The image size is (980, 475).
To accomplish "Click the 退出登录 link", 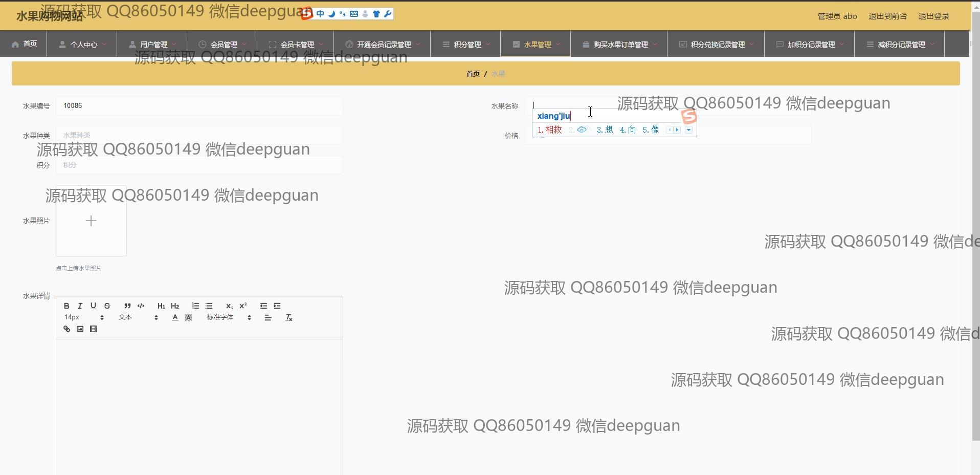I will click(933, 16).
